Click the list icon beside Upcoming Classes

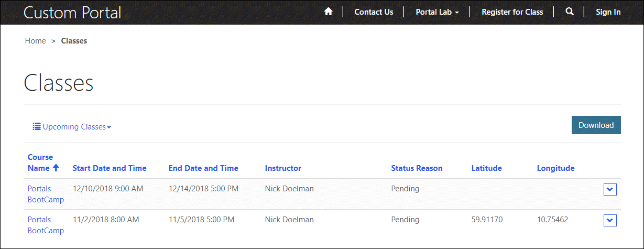37,126
